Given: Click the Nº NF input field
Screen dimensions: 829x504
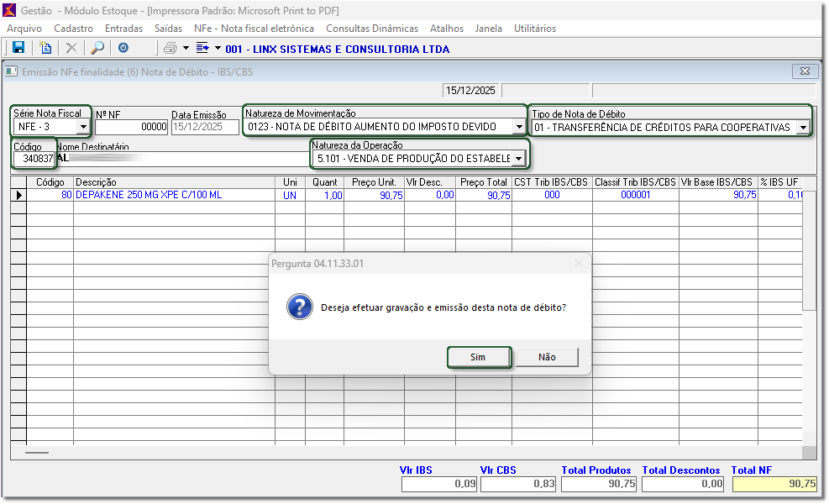Looking at the screenshot, I should (131, 127).
